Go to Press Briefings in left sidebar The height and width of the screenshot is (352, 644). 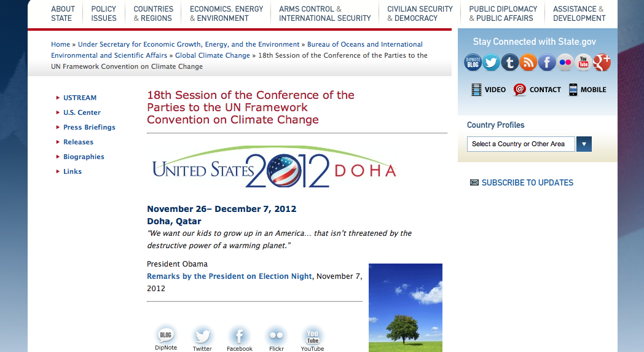click(89, 127)
